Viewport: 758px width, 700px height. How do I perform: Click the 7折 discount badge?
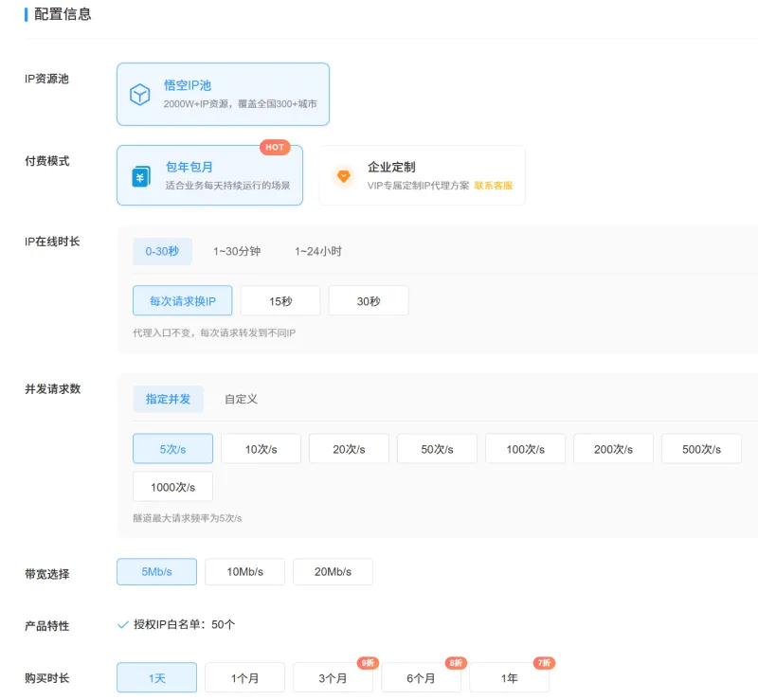coord(544,663)
